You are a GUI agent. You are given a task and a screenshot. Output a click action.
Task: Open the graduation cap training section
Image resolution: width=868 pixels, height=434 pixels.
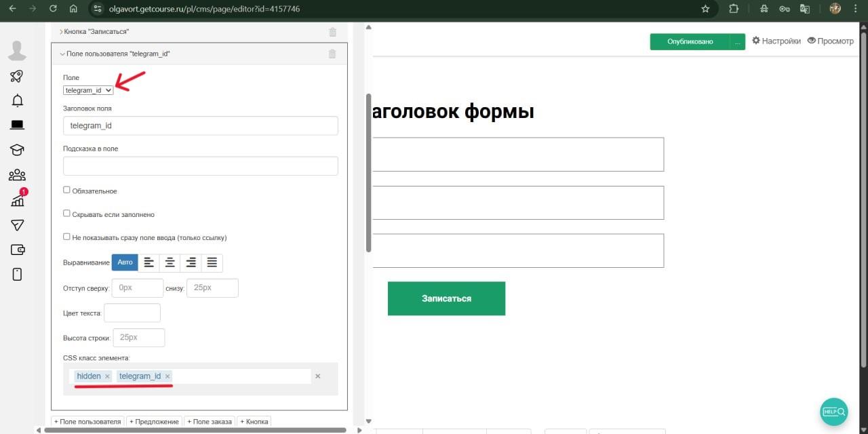17,150
